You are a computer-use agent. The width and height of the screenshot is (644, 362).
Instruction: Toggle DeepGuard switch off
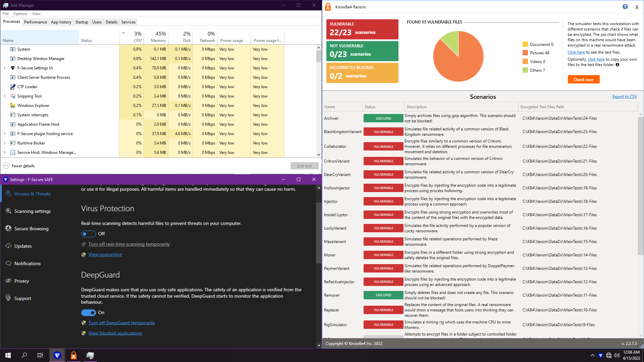pyautogui.click(x=88, y=313)
